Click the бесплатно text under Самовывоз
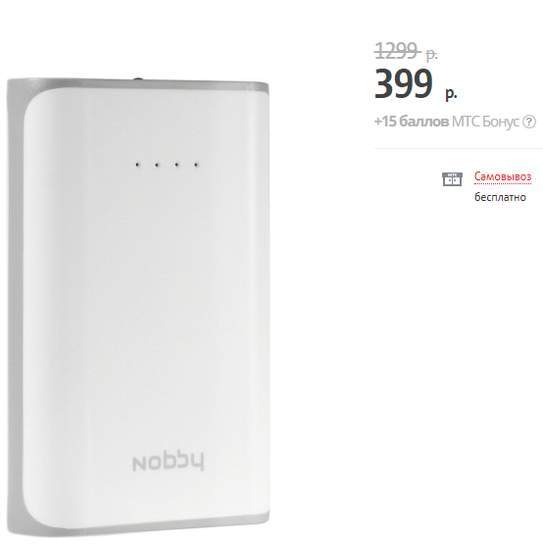The width and height of the screenshot is (543, 545). tap(500, 197)
